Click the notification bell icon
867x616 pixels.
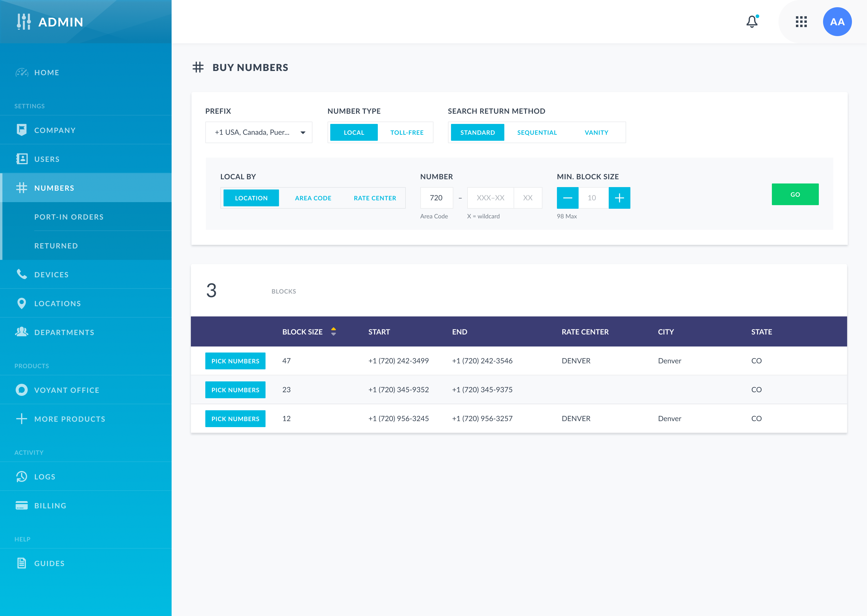click(752, 22)
